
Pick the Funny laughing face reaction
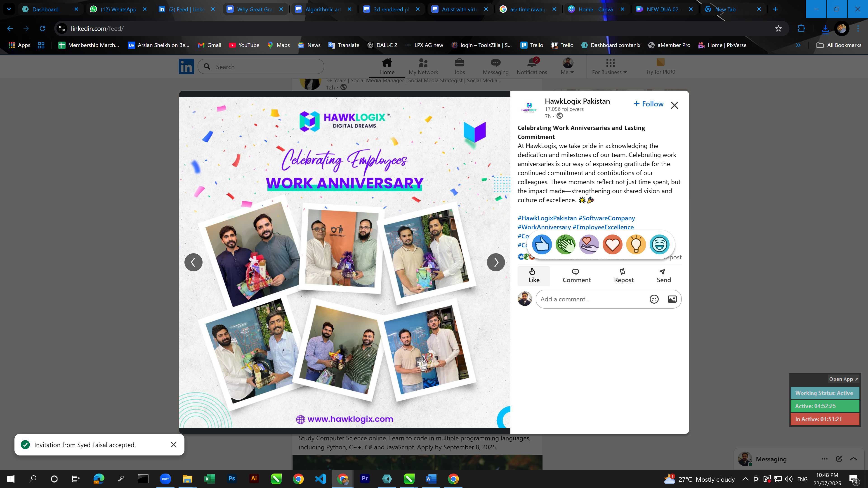click(659, 244)
